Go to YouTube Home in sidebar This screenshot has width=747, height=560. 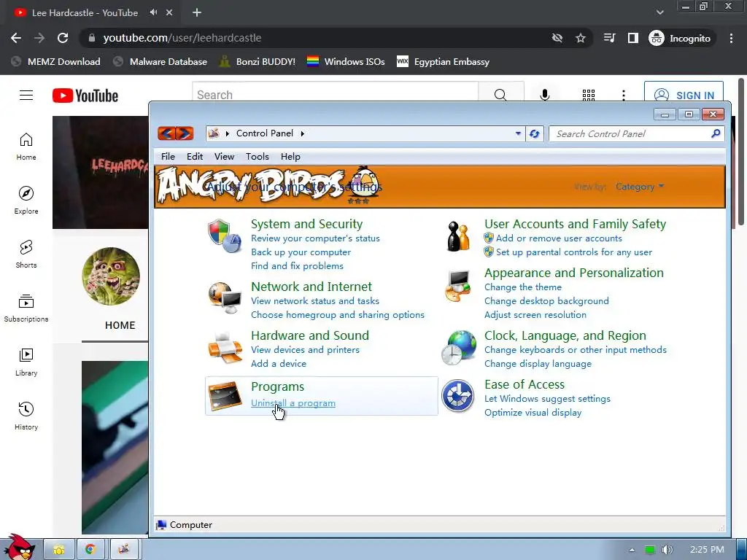(26, 146)
